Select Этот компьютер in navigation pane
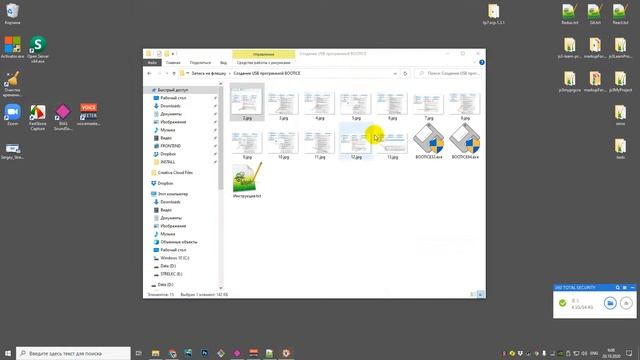This screenshot has height=360, width=640. [x=173, y=194]
